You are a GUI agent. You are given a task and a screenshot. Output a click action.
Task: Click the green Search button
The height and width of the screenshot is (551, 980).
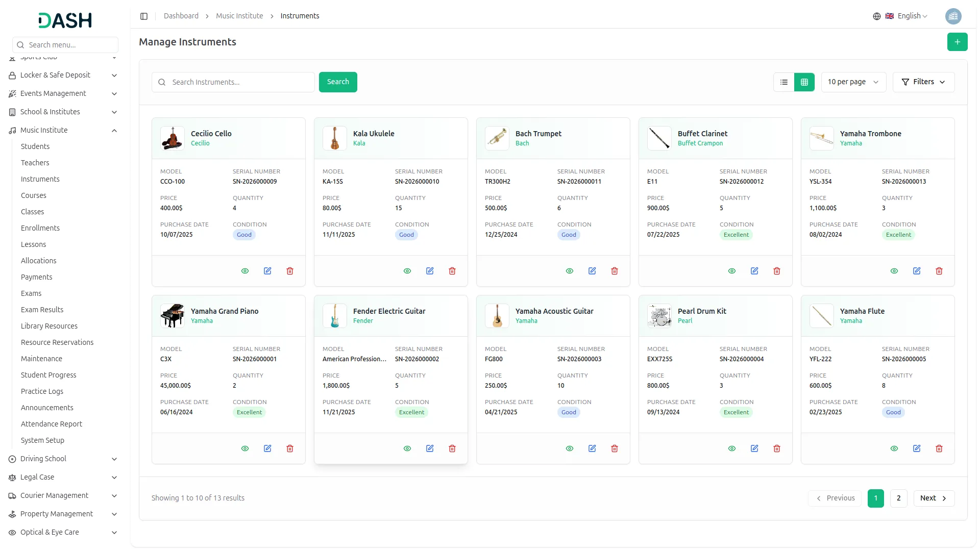tap(338, 82)
